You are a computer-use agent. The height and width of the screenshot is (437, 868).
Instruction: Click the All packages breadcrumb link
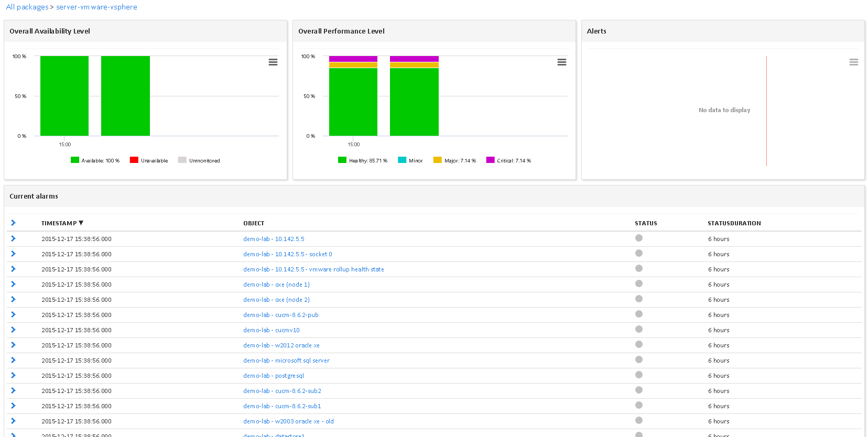[27, 7]
